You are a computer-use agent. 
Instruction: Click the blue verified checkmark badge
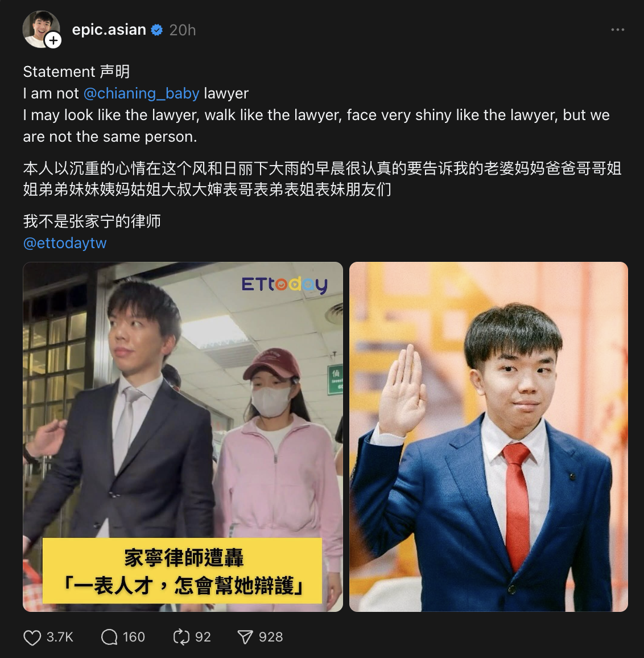pos(157,30)
